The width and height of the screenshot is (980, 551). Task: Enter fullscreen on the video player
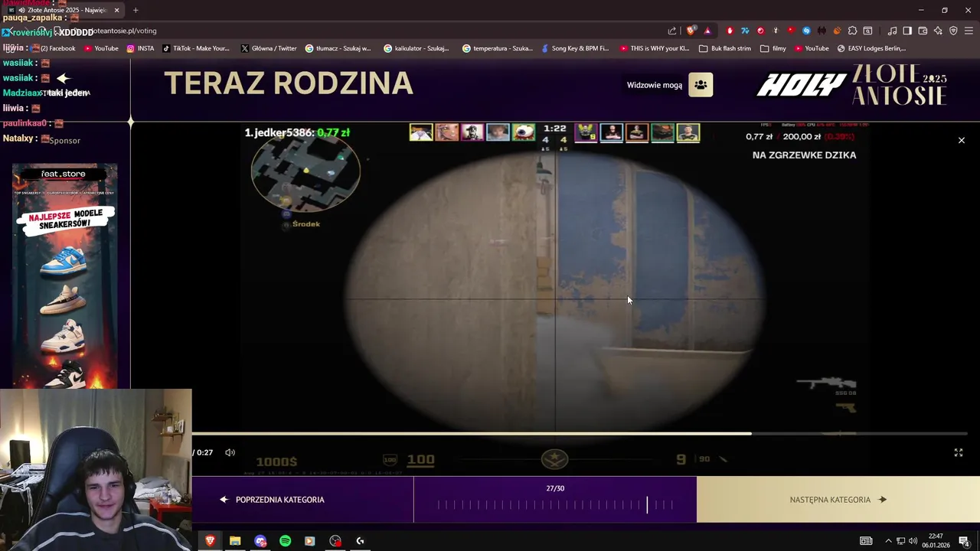[959, 452]
